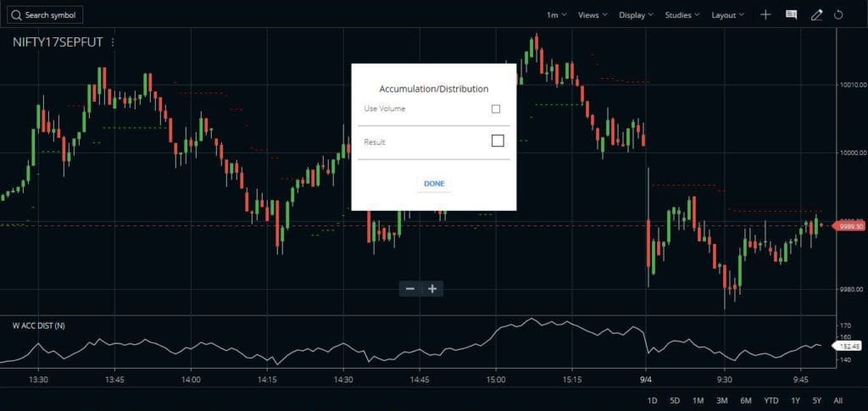Click the 10010.00 price axis label
Screen dimensions: 868x411
pyautogui.click(x=852, y=85)
